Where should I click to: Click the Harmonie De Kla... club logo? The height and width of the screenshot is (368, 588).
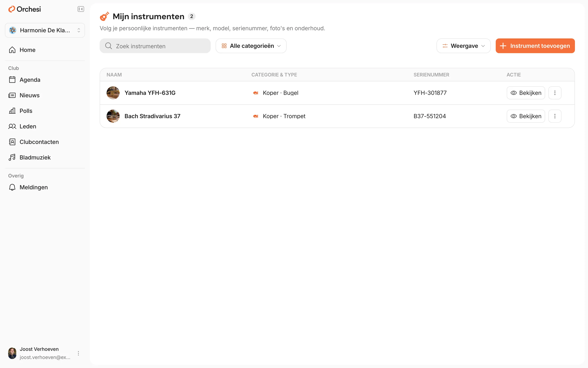13,30
